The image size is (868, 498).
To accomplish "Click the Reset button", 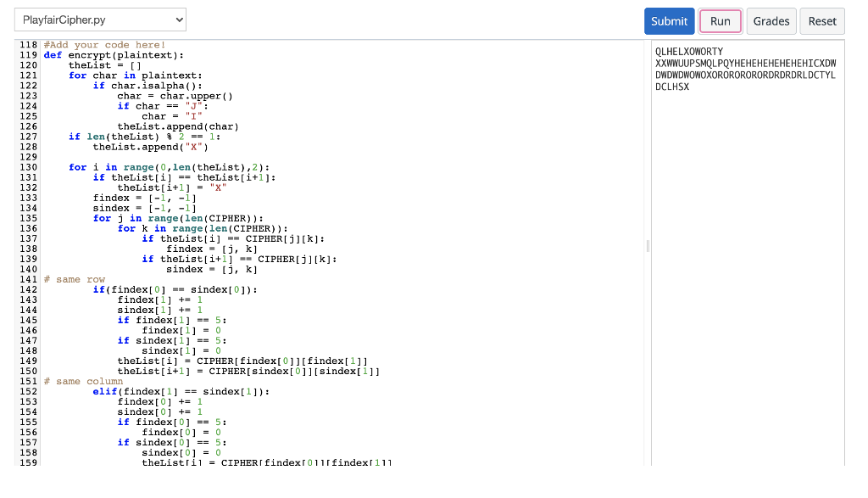I will [x=821, y=21].
